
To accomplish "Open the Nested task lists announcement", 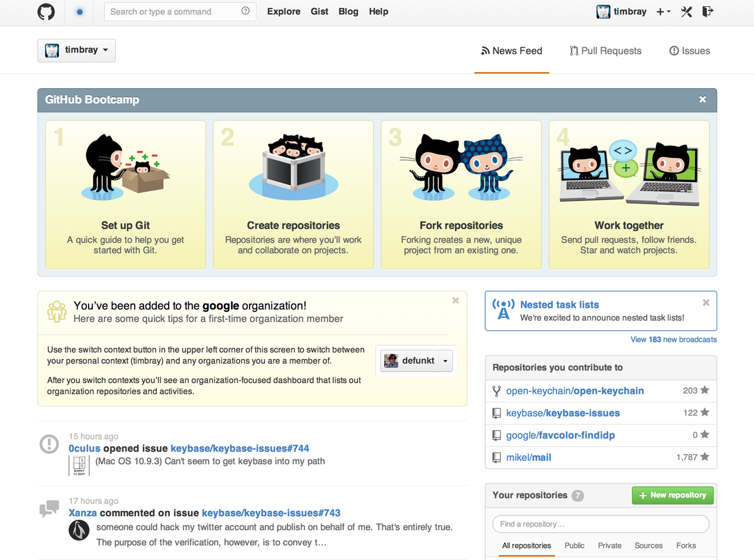I will 559,304.
